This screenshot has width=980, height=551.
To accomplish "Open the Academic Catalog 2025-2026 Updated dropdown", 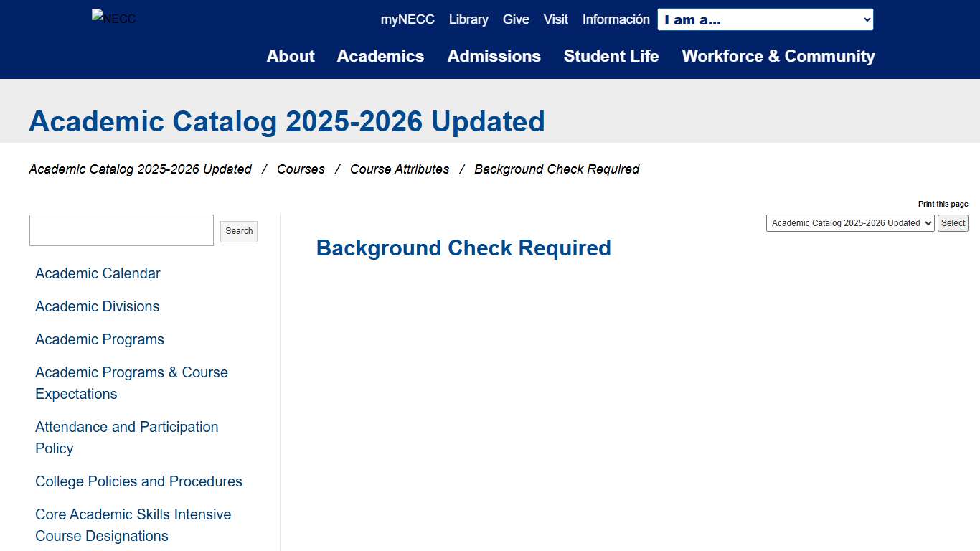I will (x=850, y=223).
